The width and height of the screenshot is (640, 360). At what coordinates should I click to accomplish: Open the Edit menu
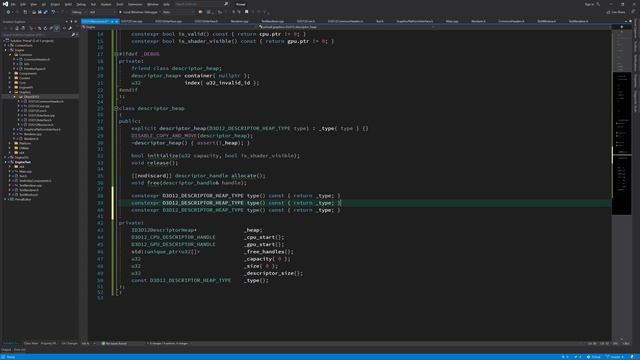coord(23,4)
